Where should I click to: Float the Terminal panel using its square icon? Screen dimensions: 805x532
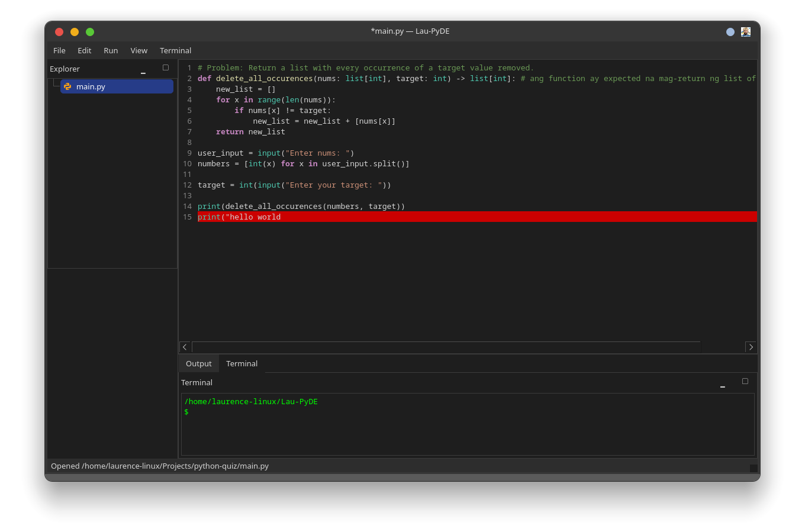(x=745, y=381)
